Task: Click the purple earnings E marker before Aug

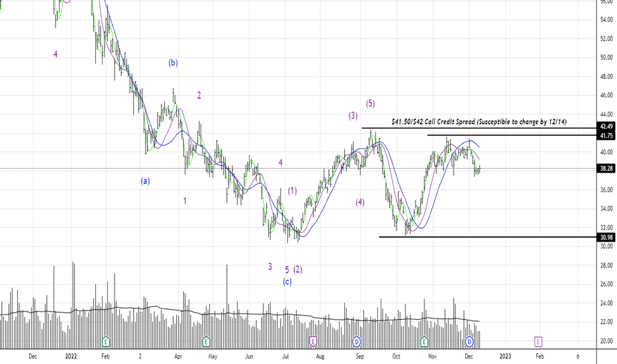Action: pyautogui.click(x=313, y=341)
